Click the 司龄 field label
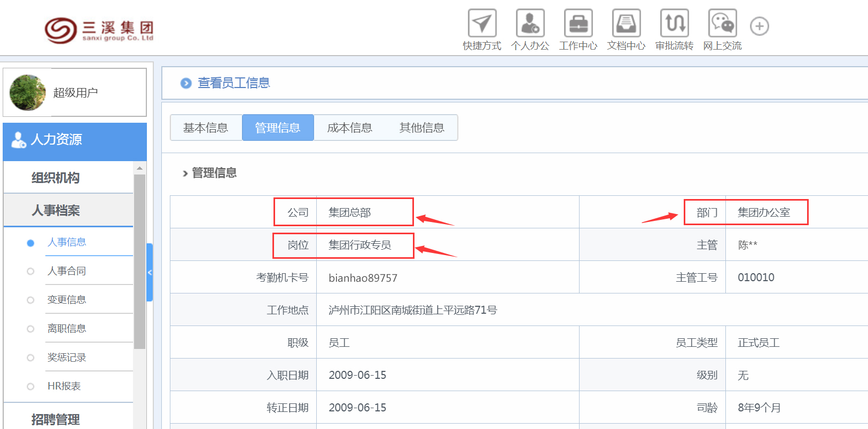Screen dimensions: 868x429 [x=707, y=408]
